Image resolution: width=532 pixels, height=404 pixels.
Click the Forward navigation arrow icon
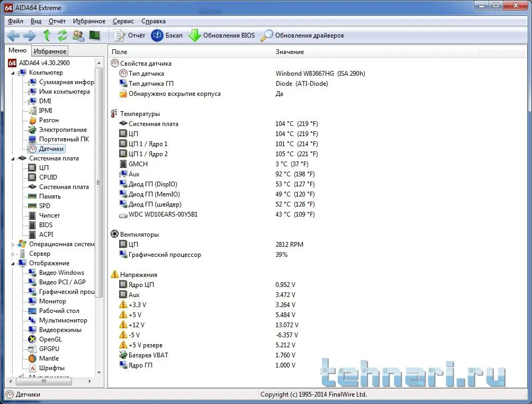click(30, 35)
